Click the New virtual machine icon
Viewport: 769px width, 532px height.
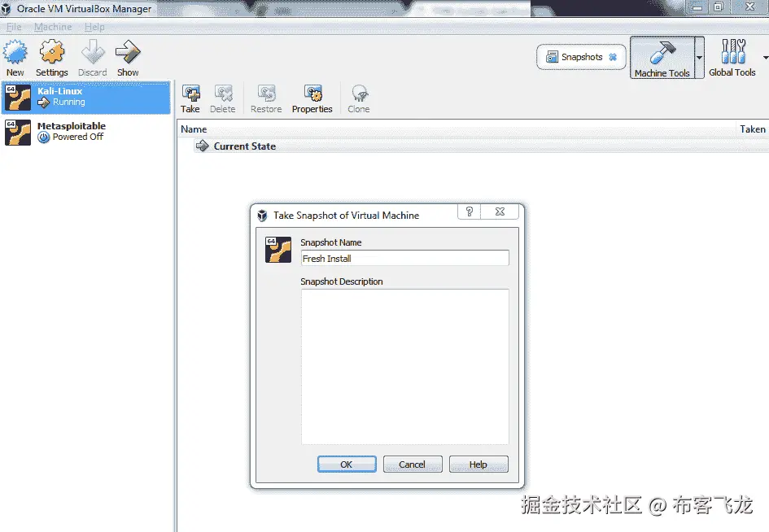coord(15,52)
